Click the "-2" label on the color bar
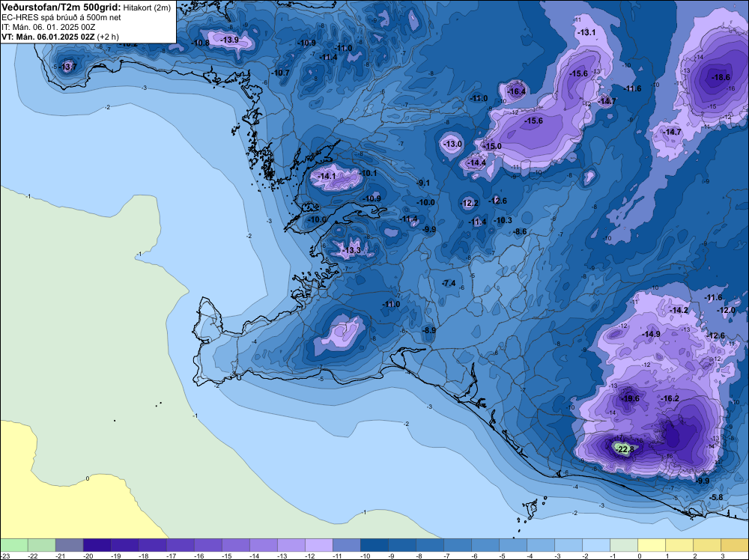Image resolution: width=749 pixels, height=560 pixels. 586,556
